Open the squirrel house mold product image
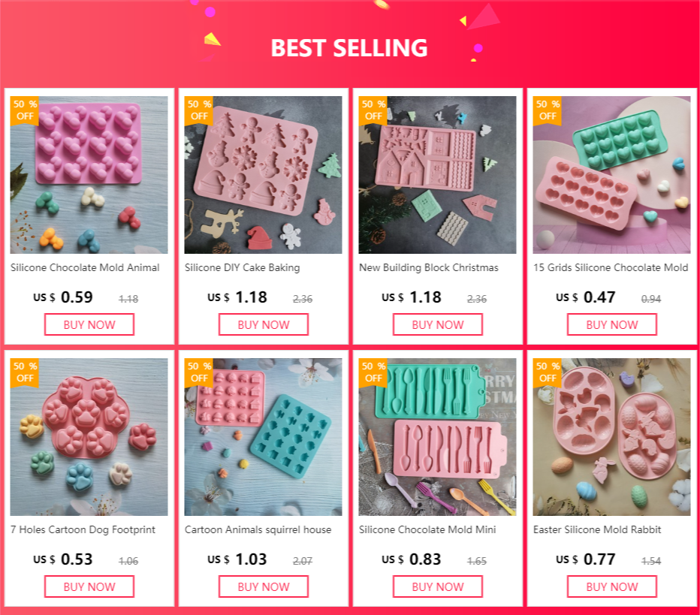Screen dimensions: 700x615 click(263, 437)
